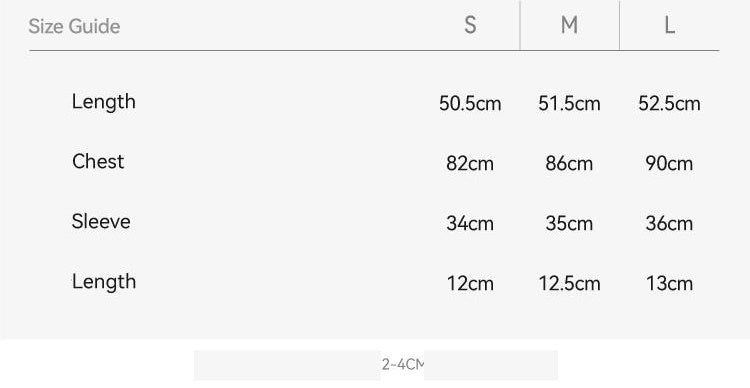Click the first Length row label
Viewport: 750px width, 388px height.
pyautogui.click(x=104, y=102)
